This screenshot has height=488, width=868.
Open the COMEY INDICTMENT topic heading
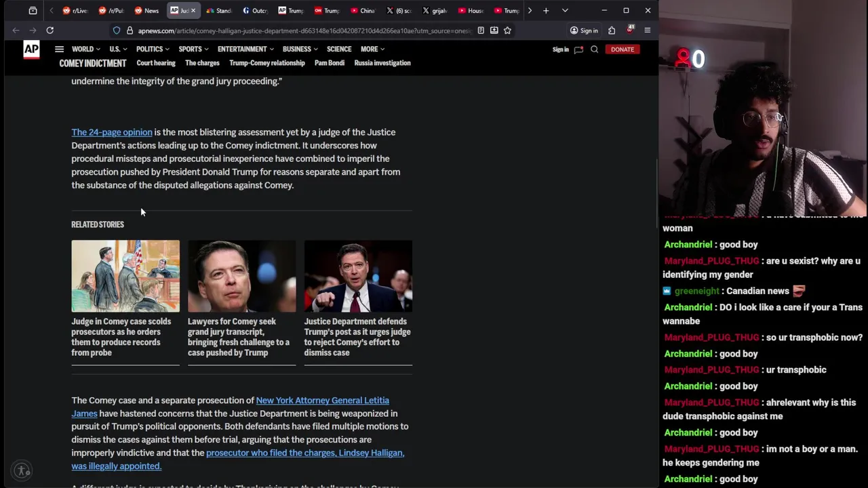[93, 63]
